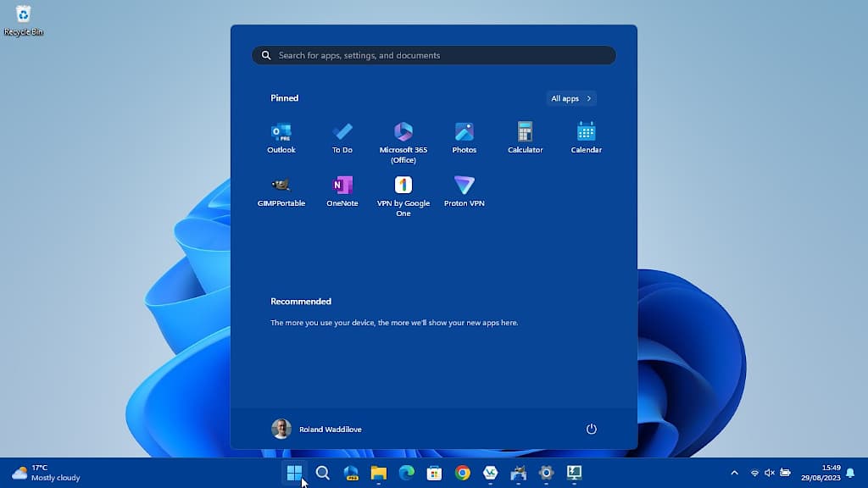Open Outlook from pinned apps
Image resolution: width=868 pixels, height=488 pixels.
point(281,131)
